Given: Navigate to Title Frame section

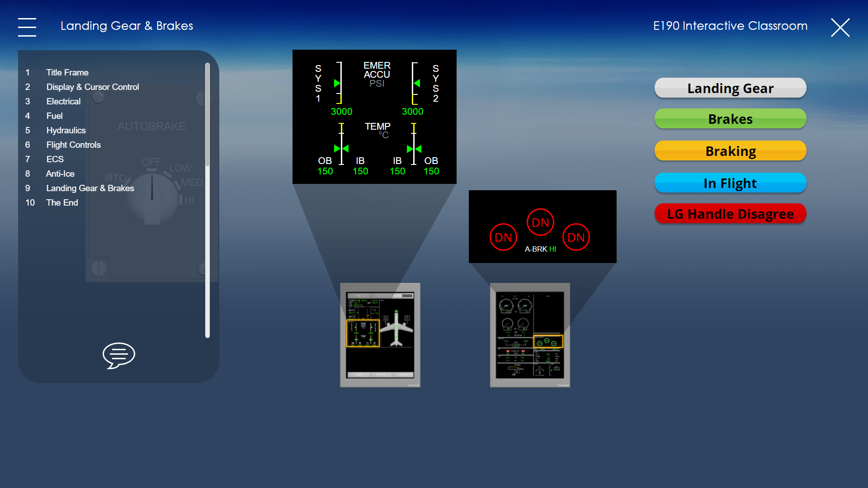Looking at the screenshot, I should [x=67, y=73].
